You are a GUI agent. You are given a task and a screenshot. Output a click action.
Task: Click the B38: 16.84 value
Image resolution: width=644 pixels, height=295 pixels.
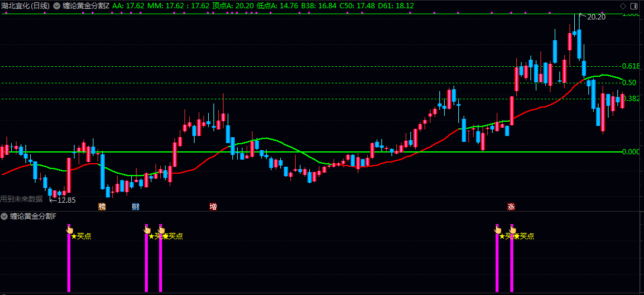click(319, 6)
